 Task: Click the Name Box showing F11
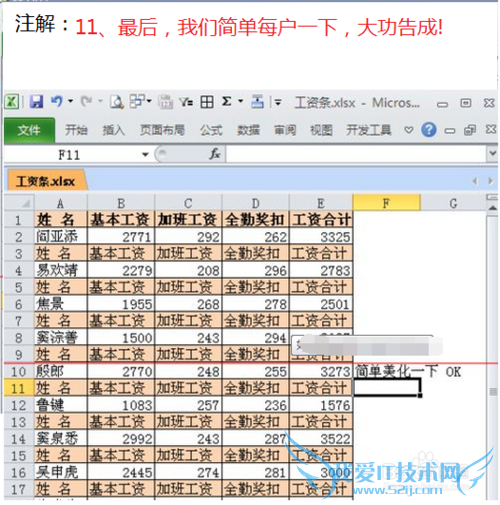[69, 155]
